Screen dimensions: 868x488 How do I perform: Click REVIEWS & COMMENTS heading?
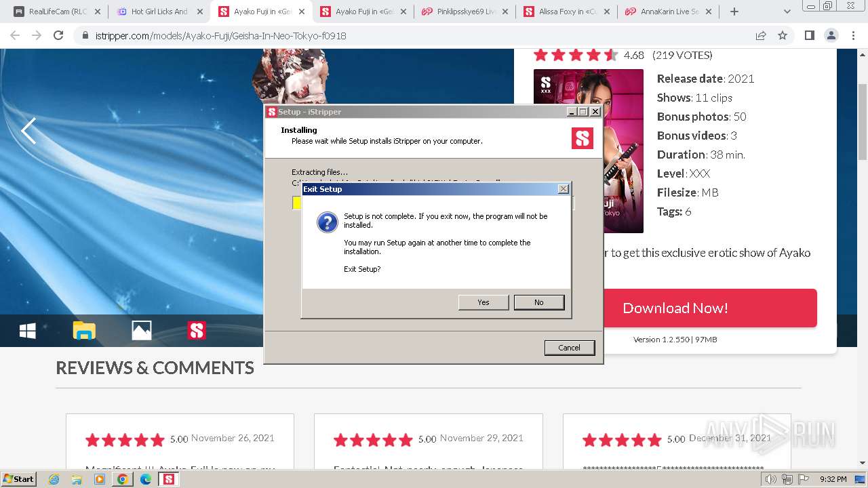(x=155, y=368)
